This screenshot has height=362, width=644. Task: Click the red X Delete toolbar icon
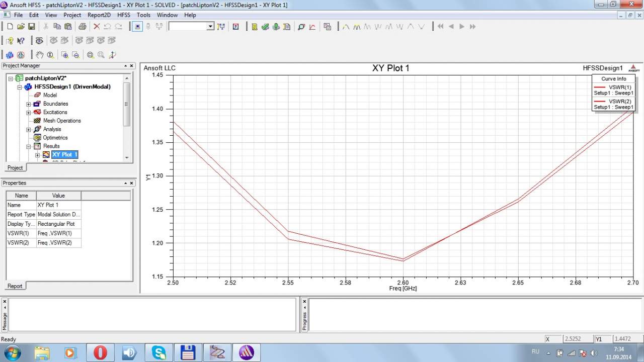pos(97,27)
